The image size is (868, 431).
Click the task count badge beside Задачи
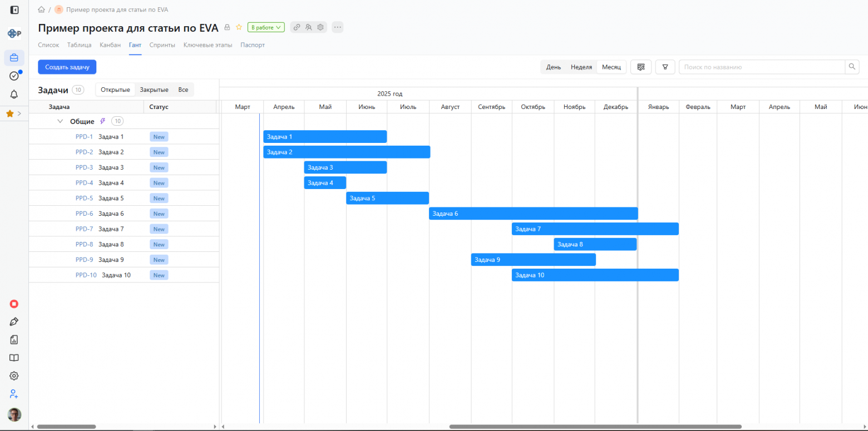[x=78, y=90]
